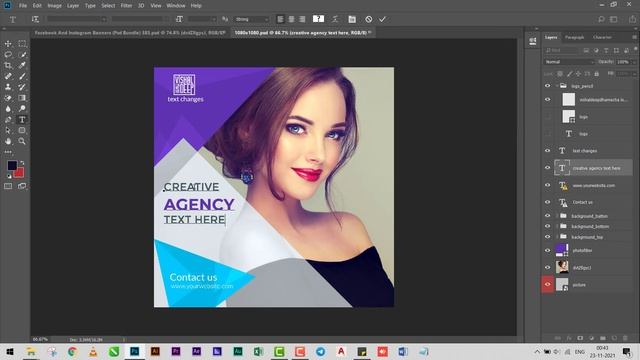This screenshot has height=360, width=640.
Task: Toggle visibility of 'Contact us' layer
Action: 547,202
